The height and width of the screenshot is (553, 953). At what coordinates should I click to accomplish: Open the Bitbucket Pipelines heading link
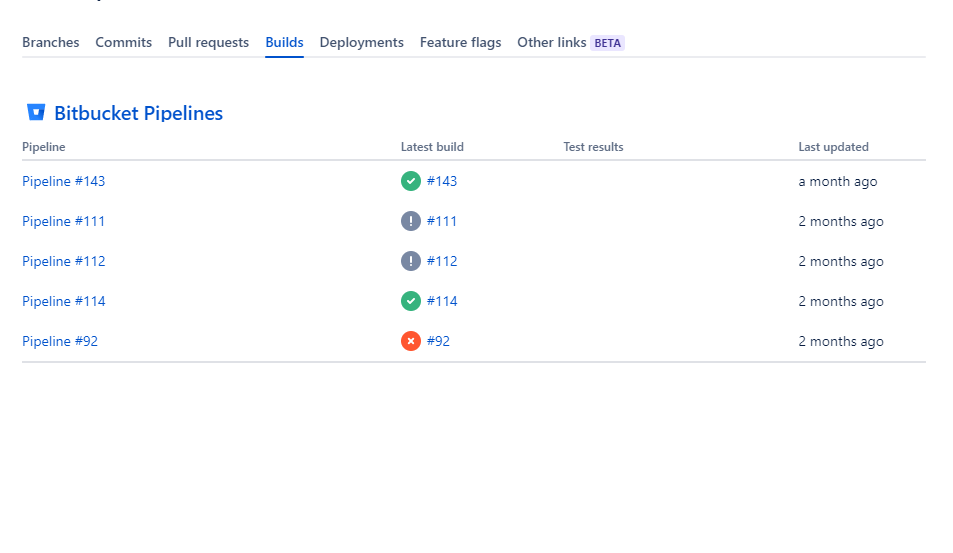139,113
